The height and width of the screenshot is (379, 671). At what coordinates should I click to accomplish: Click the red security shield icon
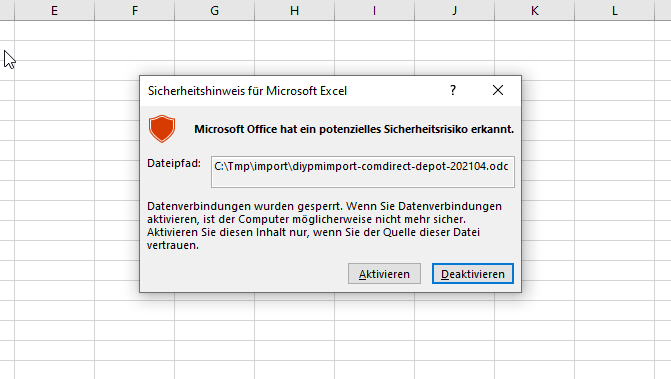click(x=162, y=129)
